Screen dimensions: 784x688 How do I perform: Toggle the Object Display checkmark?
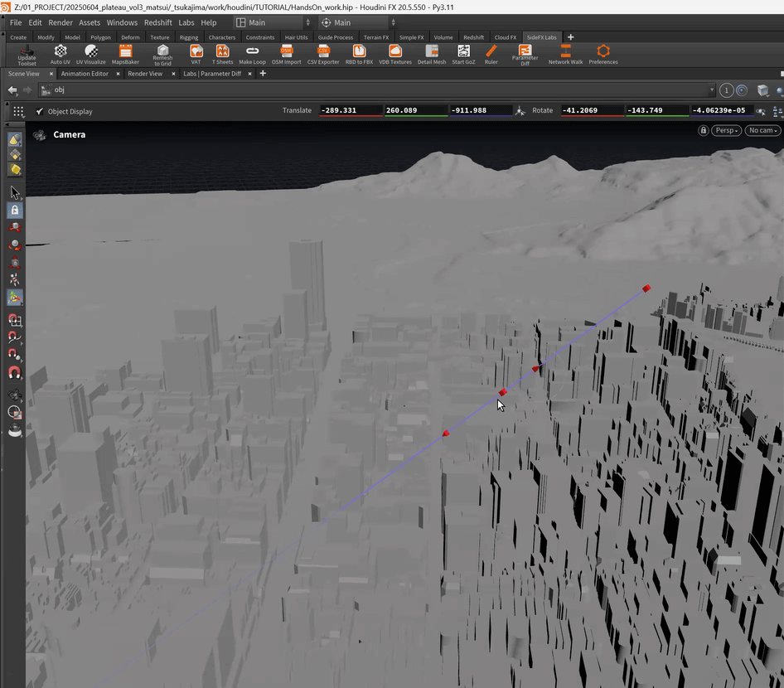tap(40, 111)
